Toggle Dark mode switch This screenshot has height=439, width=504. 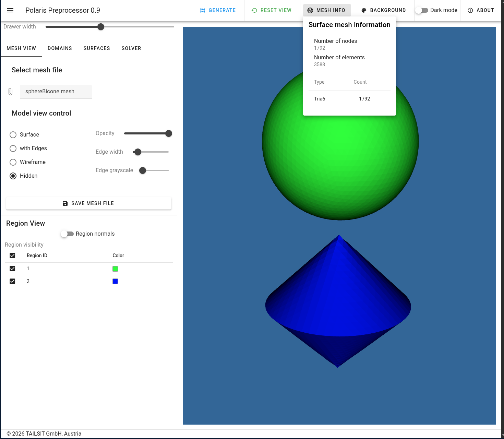coord(422,10)
